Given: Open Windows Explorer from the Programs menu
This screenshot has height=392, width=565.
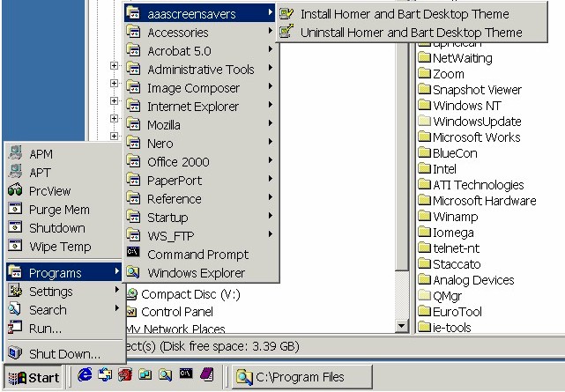Looking at the screenshot, I should click(x=200, y=273).
